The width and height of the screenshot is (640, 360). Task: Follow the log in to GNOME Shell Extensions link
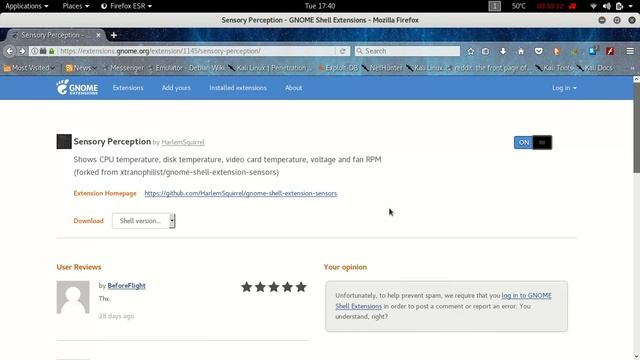(x=444, y=300)
